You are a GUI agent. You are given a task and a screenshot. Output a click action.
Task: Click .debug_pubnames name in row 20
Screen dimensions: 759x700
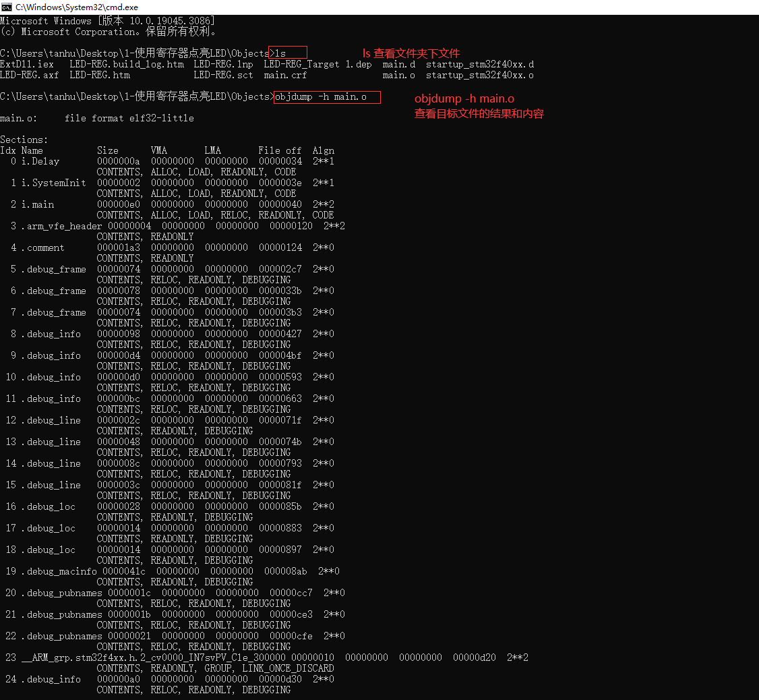(x=62, y=593)
